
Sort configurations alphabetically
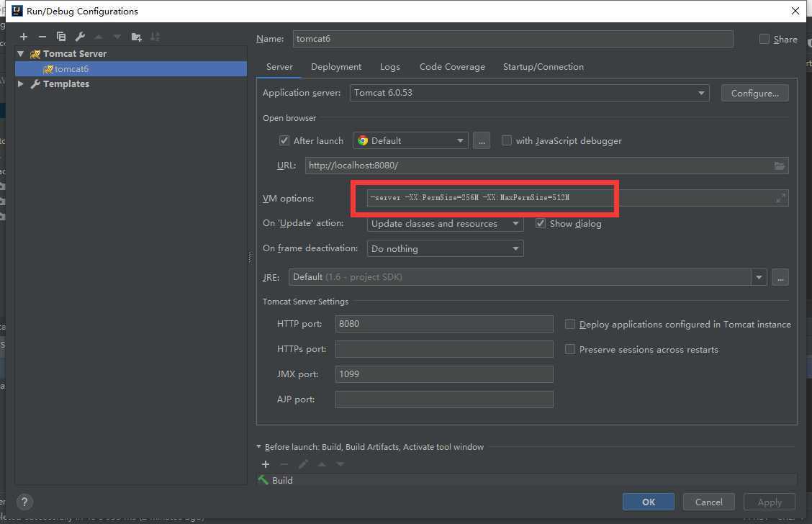(155, 37)
